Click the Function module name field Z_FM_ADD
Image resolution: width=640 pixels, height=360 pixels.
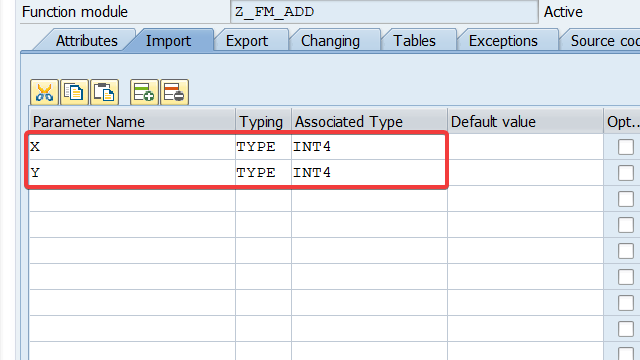coord(384,12)
